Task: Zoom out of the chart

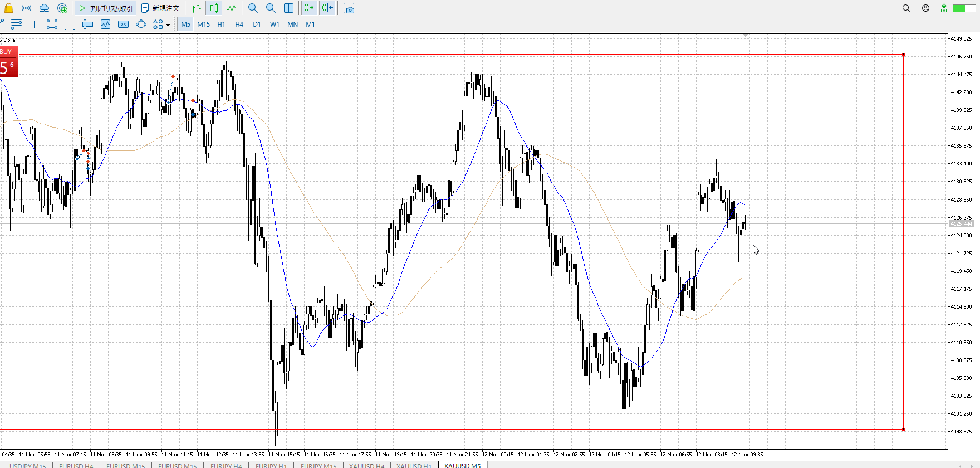Action: [x=271, y=8]
